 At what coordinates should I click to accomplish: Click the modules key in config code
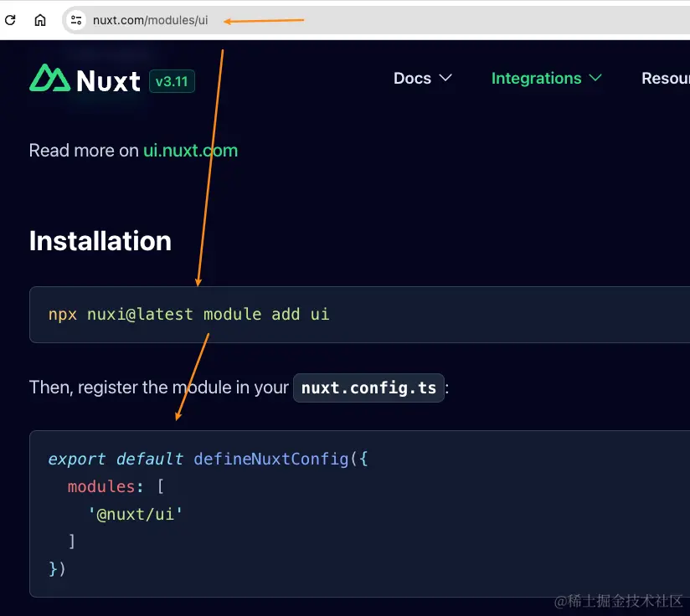(100, 486)
